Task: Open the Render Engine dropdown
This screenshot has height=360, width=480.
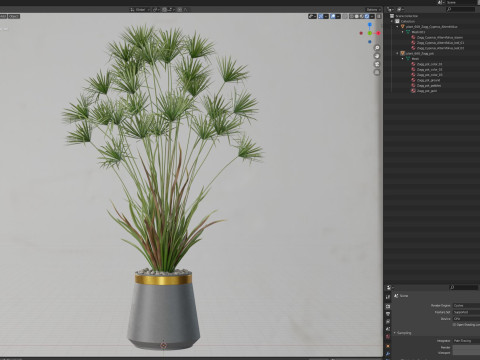Action: 466,306
